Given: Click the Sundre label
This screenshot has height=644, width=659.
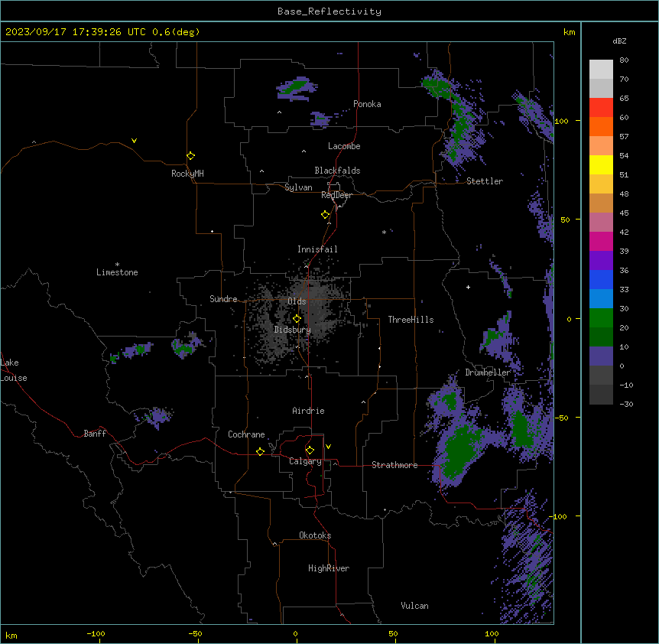Looking at the screenshot, I should tap(223, 299).
